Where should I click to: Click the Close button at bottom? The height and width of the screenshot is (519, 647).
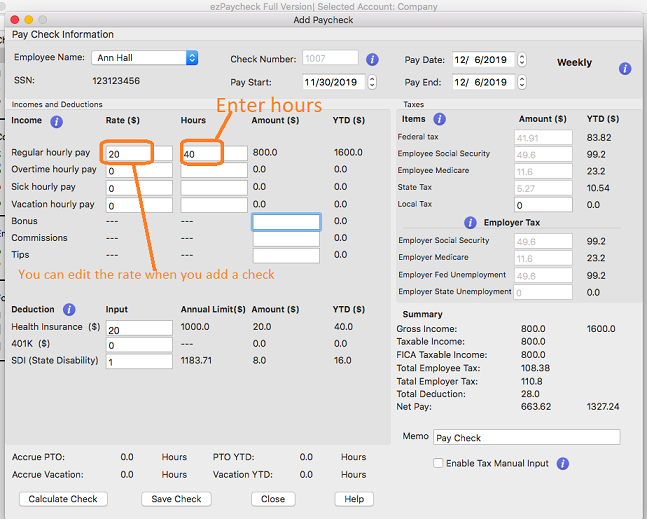point(273,499)
